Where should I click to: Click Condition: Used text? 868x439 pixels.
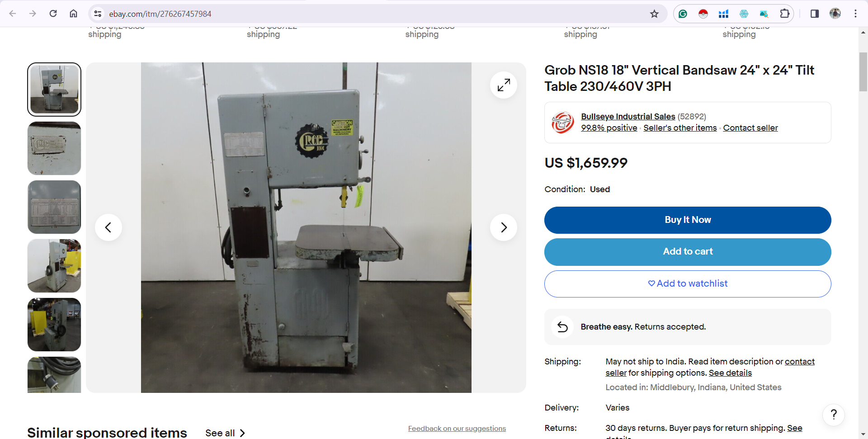577,189
